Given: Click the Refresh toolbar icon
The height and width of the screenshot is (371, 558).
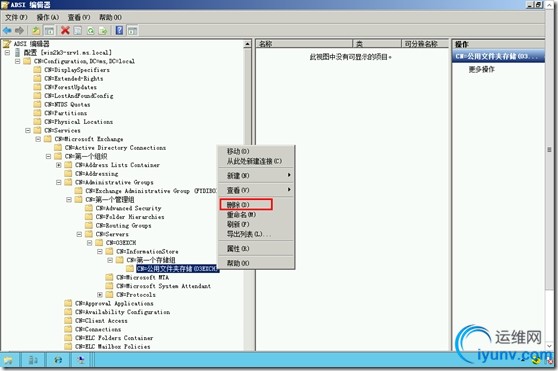Looking at the screenshot, I should [x=91, y=31].
